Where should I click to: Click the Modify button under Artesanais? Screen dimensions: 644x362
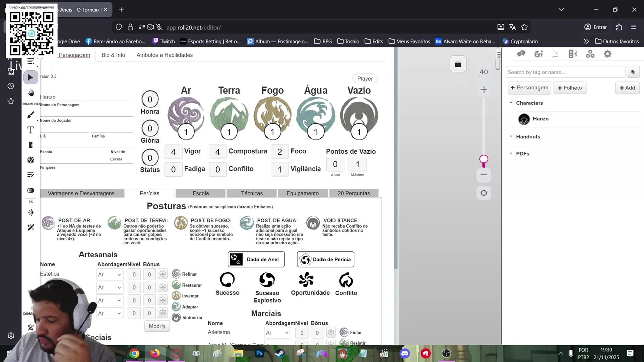[157, 326]
